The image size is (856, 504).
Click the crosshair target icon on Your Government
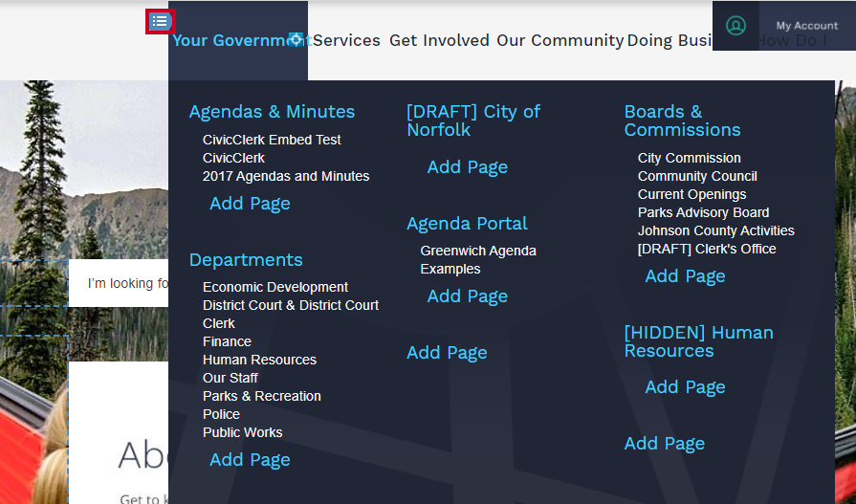pyautogui.click(x=296, y=39)
